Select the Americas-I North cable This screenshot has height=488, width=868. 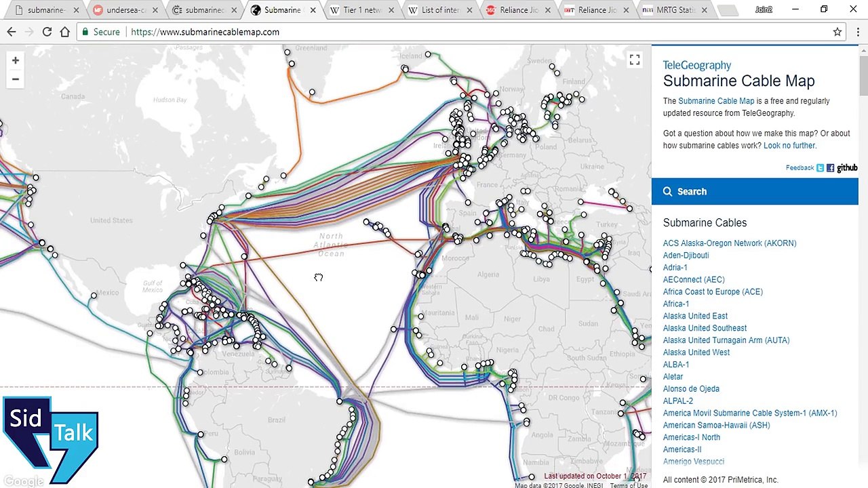692,438
